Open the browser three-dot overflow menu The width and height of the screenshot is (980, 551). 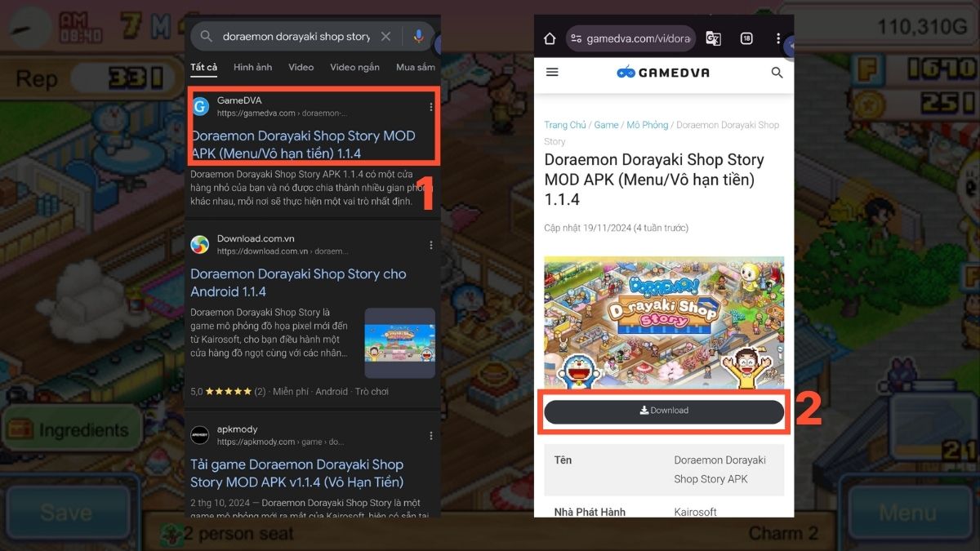(x=778, y=38)
